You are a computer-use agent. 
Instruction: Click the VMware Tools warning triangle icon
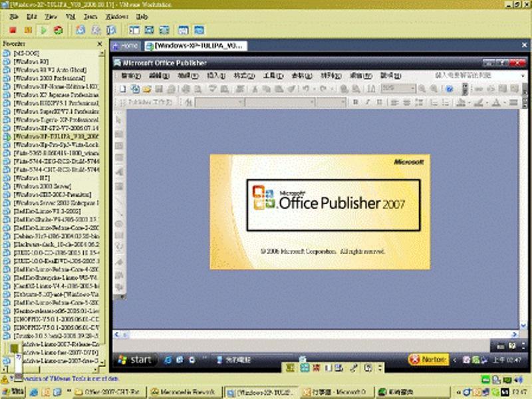(x=5, y=379)
